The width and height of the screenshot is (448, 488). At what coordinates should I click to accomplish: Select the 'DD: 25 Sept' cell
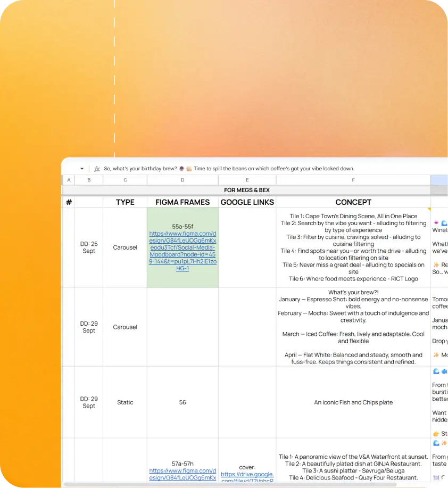point(89,247)
